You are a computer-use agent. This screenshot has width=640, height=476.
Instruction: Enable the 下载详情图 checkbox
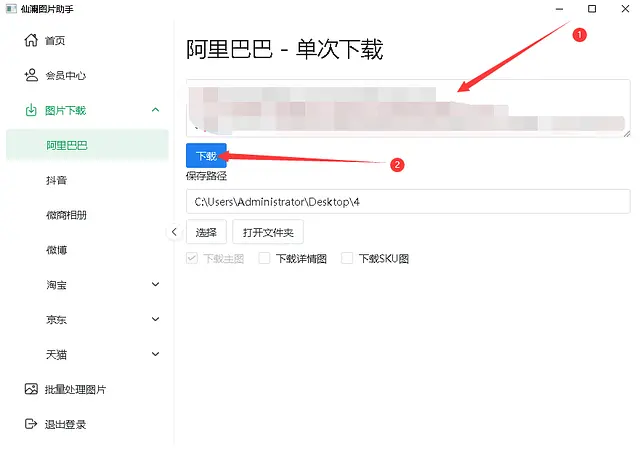(x=264, y=258)
